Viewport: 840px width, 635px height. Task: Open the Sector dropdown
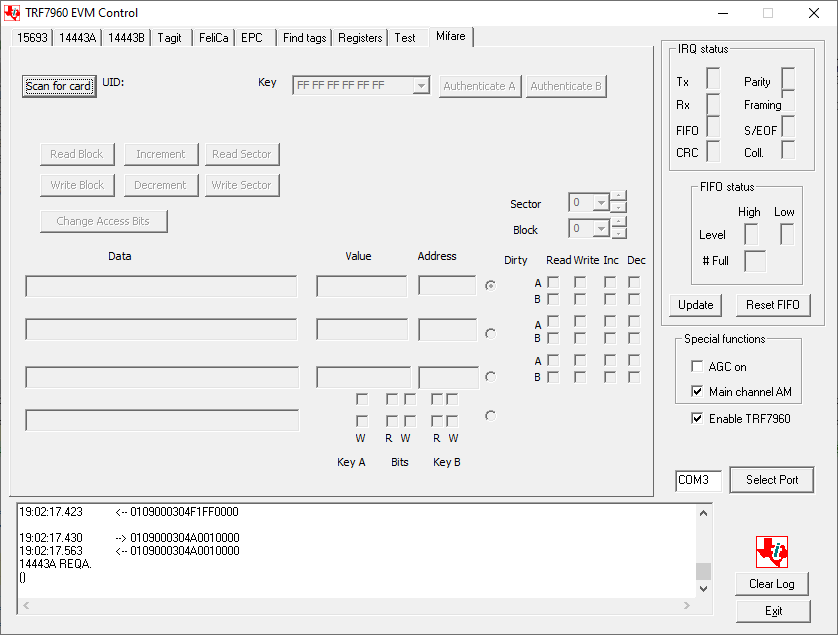pos(601,203)
